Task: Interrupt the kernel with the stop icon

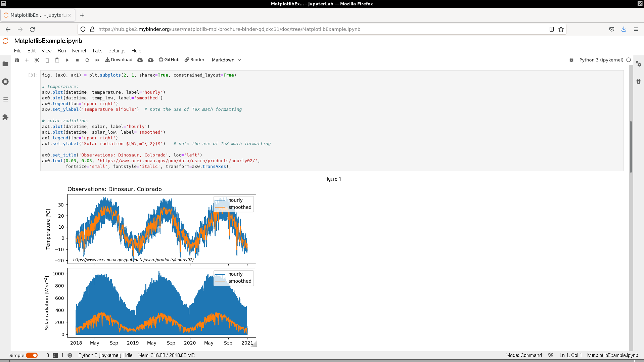Action: [77, 60]
